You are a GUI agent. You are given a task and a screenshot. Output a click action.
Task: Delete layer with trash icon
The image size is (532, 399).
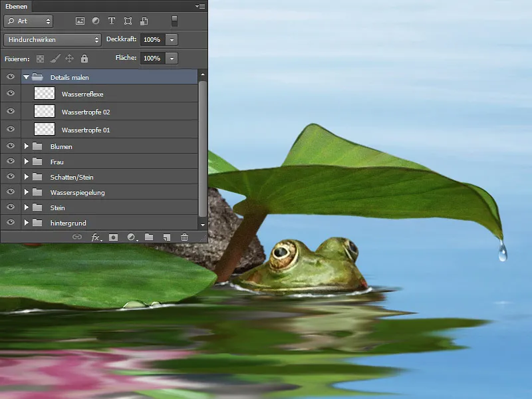(x=184, y=237)
